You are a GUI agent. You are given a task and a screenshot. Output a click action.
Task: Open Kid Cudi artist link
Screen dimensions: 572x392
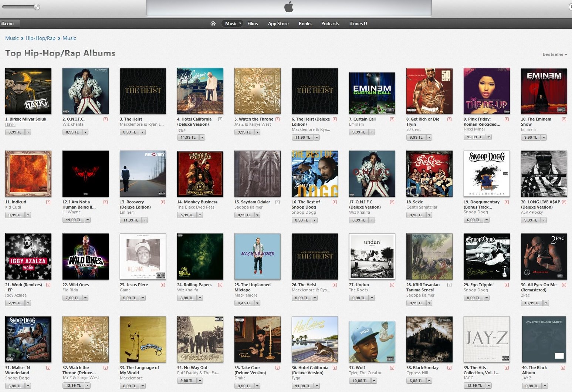13,207
